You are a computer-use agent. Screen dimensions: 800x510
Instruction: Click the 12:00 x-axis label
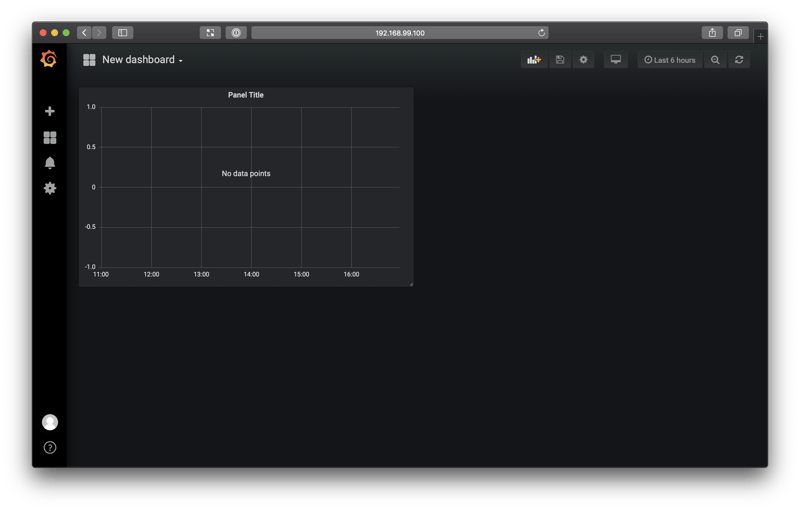(x=151, y=274)
